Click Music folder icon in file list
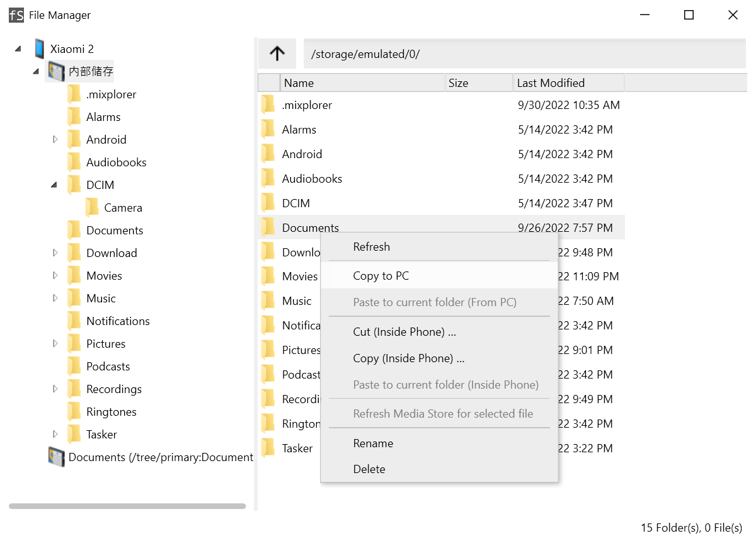 [x=268, y=300]
